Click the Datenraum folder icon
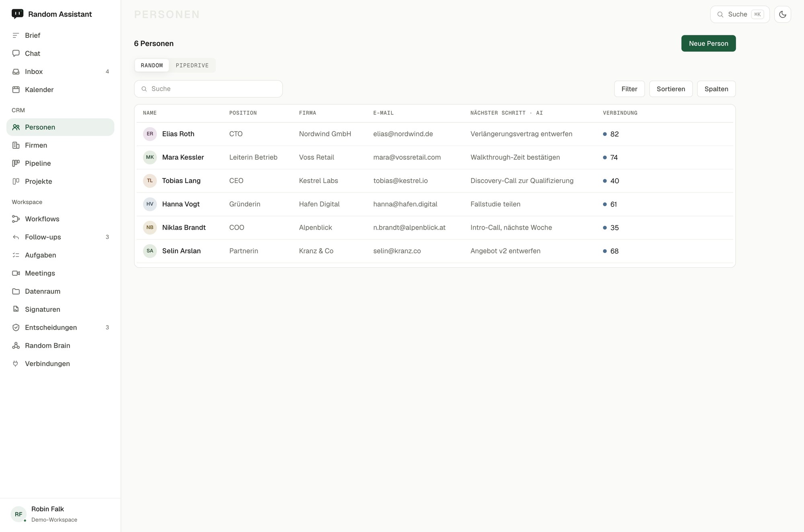The height and width of the screenshot is (532, 804). (16, 291)
